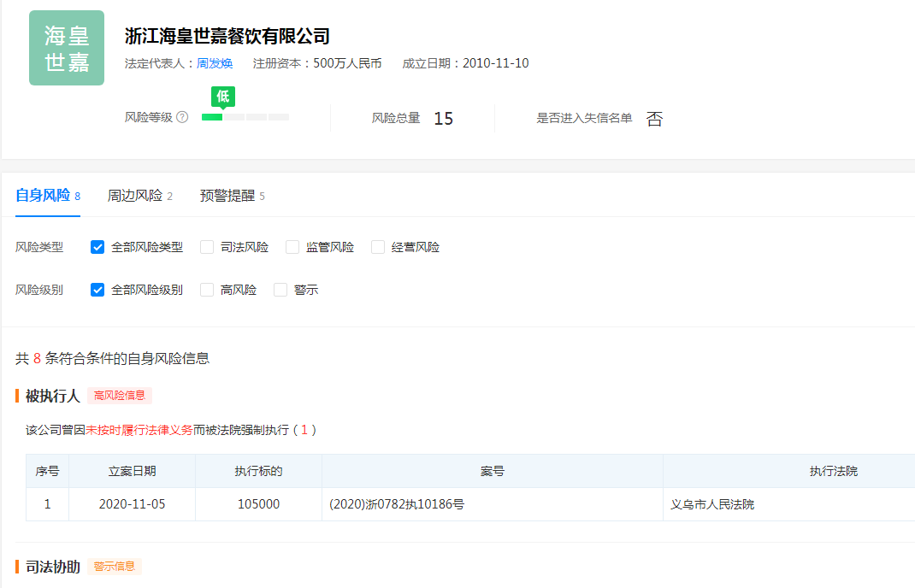This screenshot has height=588, width=915.
Task: Click the 海皇世嘉 company logo
Action: pos(67,48)
